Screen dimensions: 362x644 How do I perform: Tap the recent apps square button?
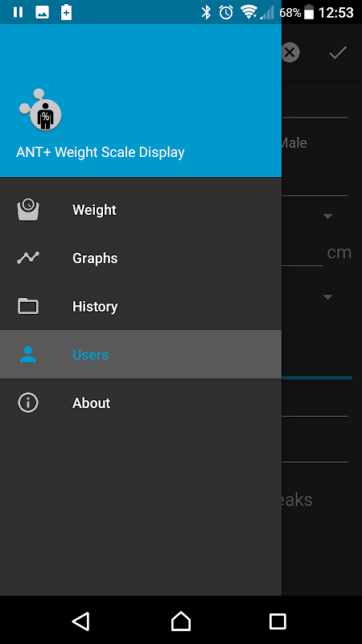278,621
